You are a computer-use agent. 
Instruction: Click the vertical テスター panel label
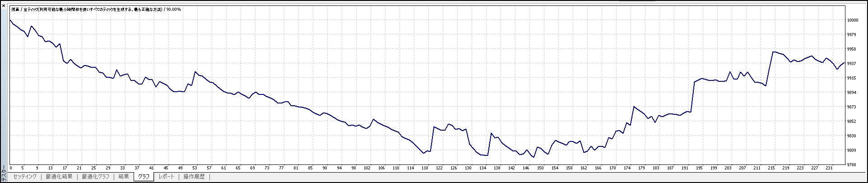tap(4, 174)
